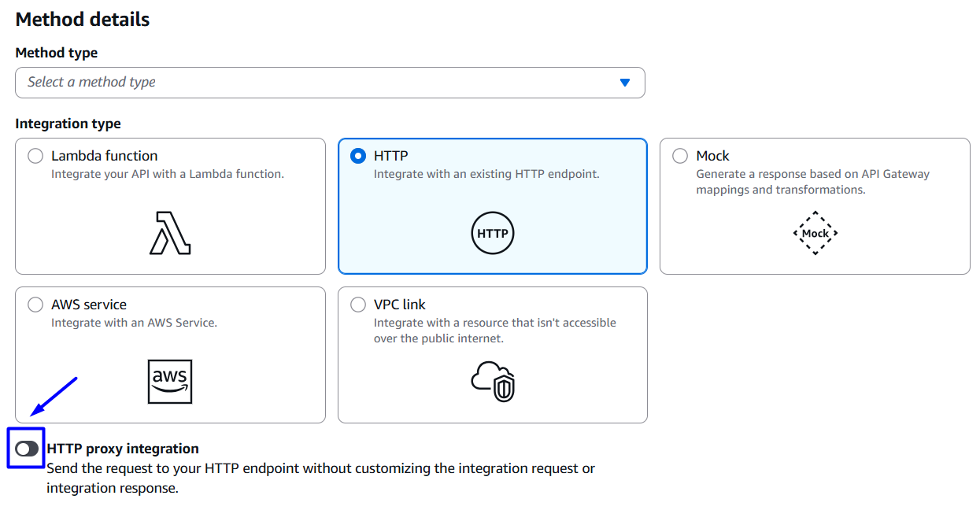Click the blue dropdown arrow in Method type
Viewport: 980px width, 510px height.
[625, 83]
